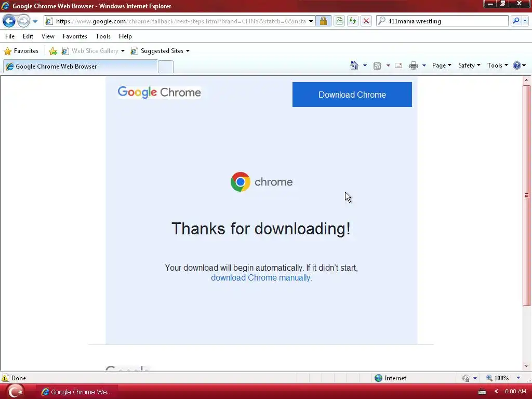Open the Favorites menu
Image resolution: width=532 pixels, height=399 pixels.
75,36
